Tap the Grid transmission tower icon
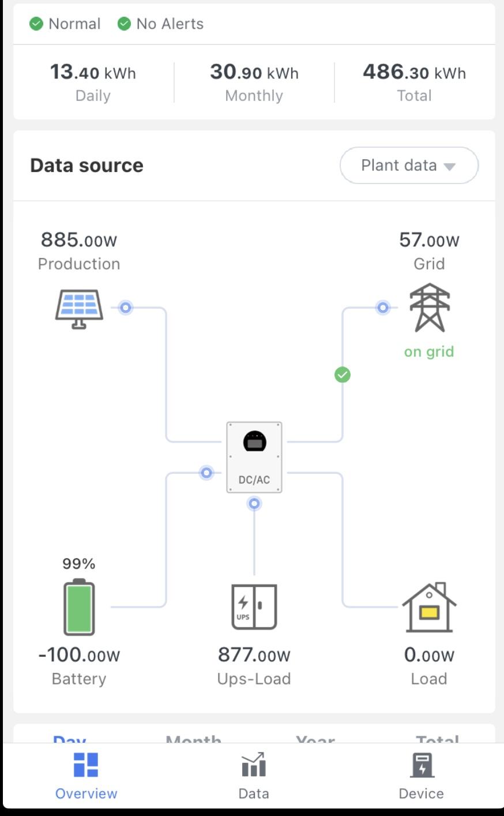 click(x=430, y=307)
